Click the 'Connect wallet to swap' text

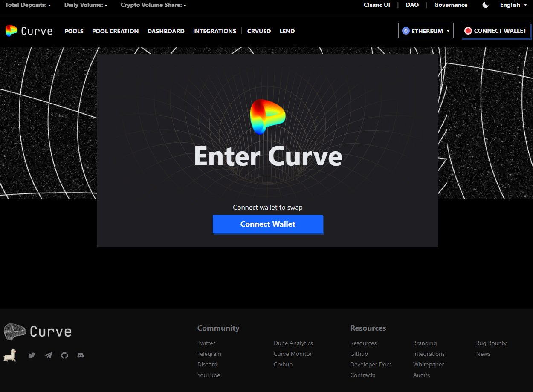pyautogui.click(x=268, y=208)
